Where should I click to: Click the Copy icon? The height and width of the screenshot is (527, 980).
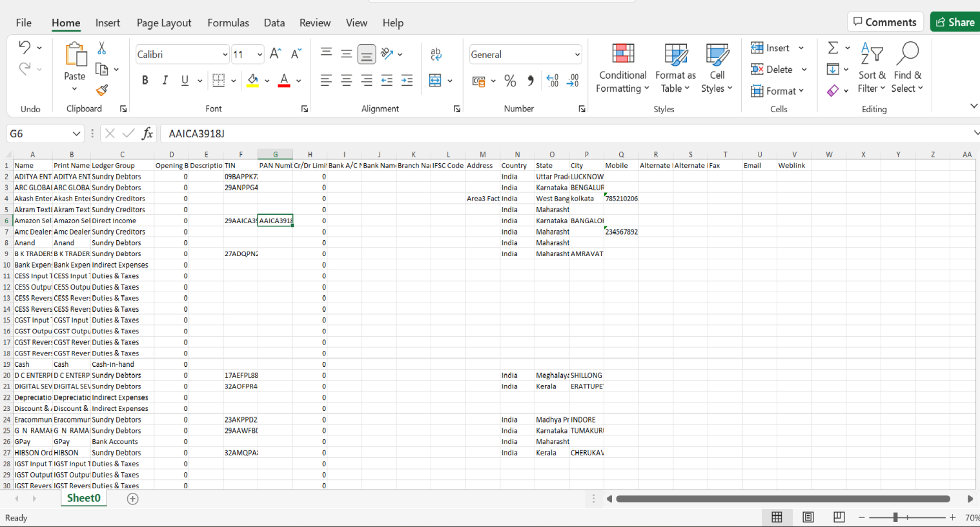click(101, 69)
